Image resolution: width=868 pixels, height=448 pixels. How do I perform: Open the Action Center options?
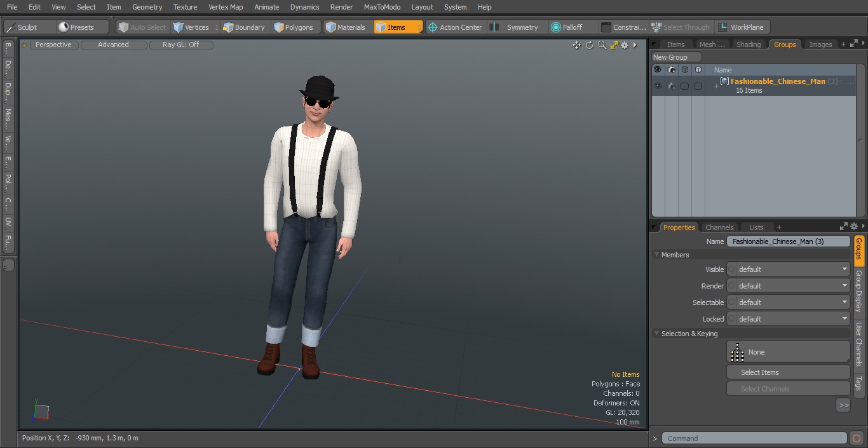tap(456, 27)
